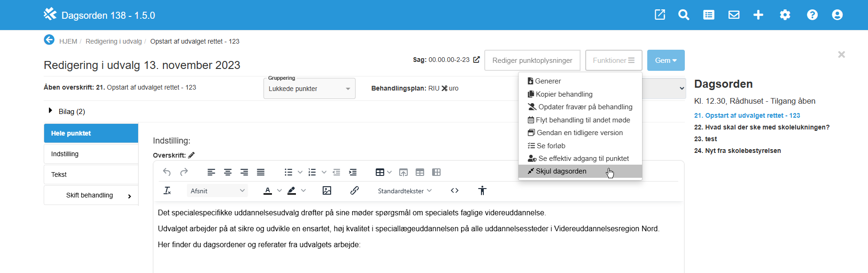The height and width of the screenshot is (273, 868).
Task: Click the insert link icon
Action: tap(355, 190)
